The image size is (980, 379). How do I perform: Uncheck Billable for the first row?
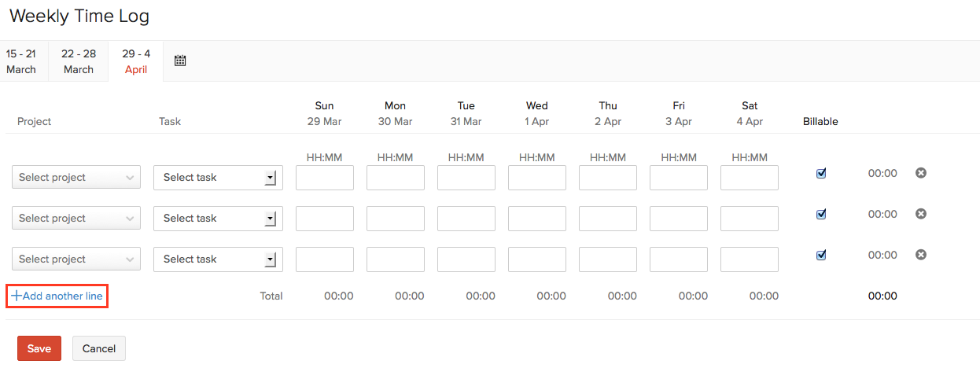click(x=821, y=173)
